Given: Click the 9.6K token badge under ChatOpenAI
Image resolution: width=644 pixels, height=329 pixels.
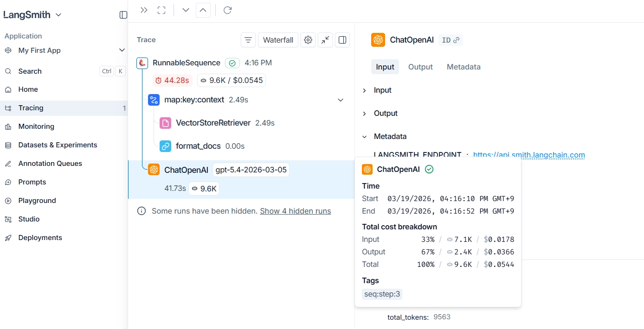Looking at the screenshot, I should tap(204, 189).
